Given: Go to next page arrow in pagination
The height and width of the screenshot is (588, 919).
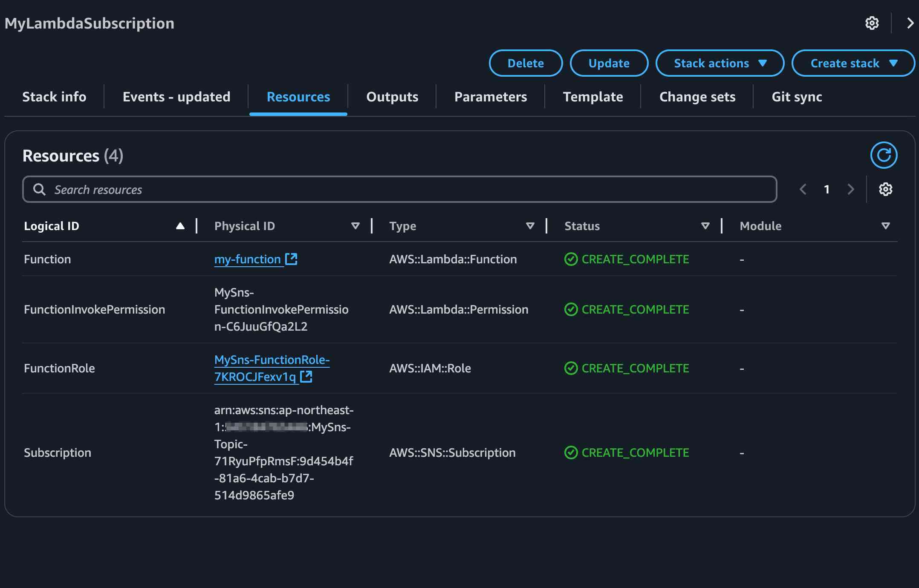Looking at the screenshot, I should point(850,189).
